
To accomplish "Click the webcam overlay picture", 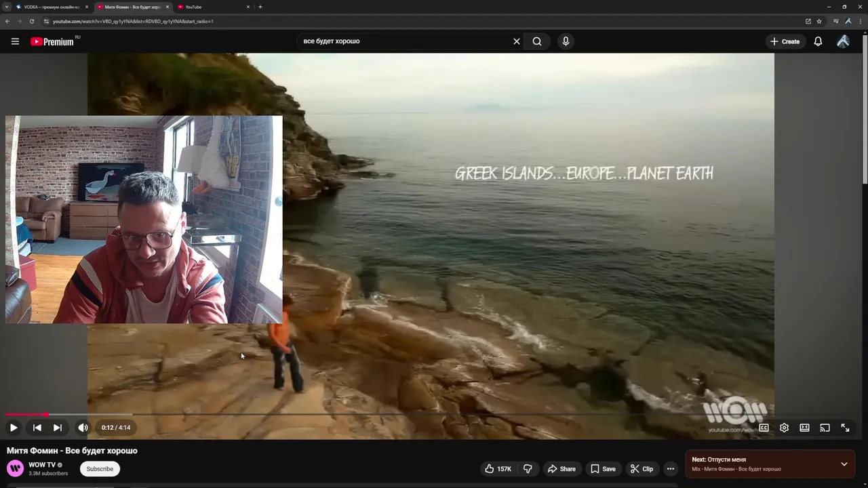I will (144, 220).
